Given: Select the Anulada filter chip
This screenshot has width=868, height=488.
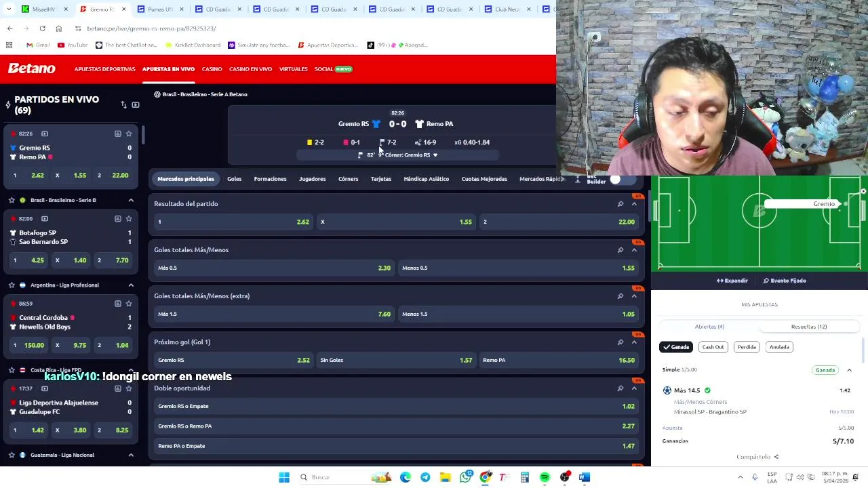Looking at the screenshot, I should pyautogui.click(x=779, y=347).
